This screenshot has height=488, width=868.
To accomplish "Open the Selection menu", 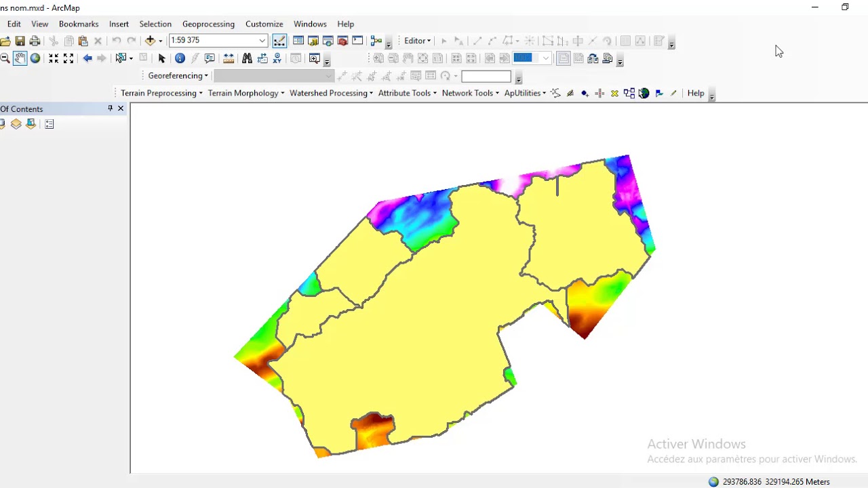I will coord(155,24).
